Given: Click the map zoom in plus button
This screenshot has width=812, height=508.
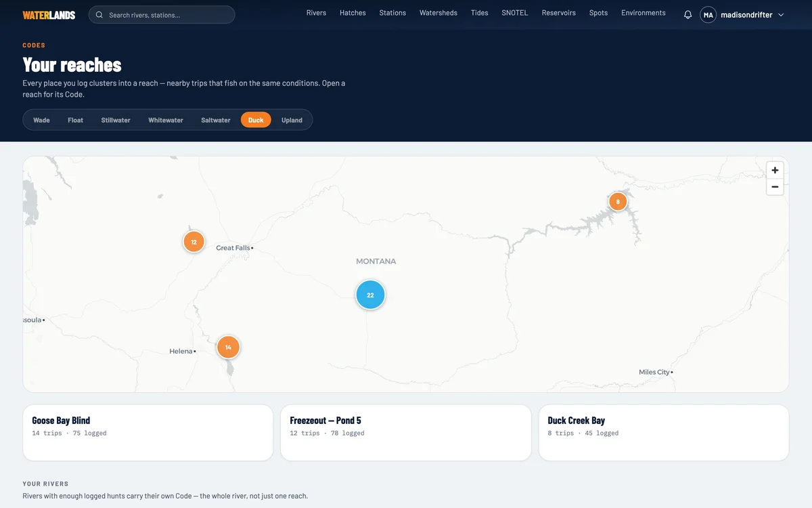Looking at the screenshot, I should (x=775, y=170).
